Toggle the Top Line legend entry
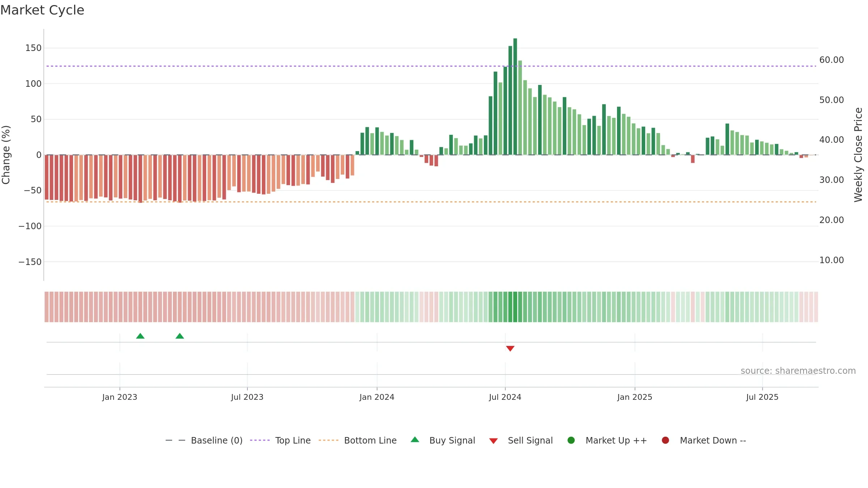Image resolution: width=868 pixels, height=488 pixels. click(x=280, y=440)
